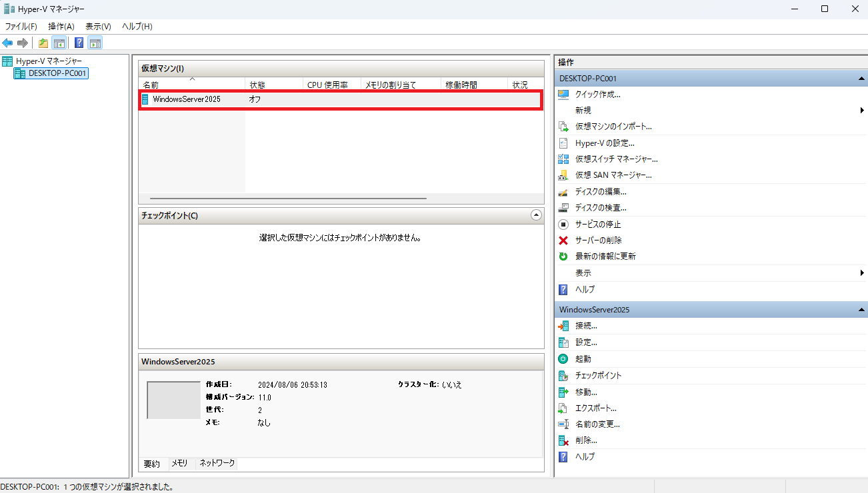Click the Hyper-V の設定... action link
868x493 pixels.
pos(605,143)
